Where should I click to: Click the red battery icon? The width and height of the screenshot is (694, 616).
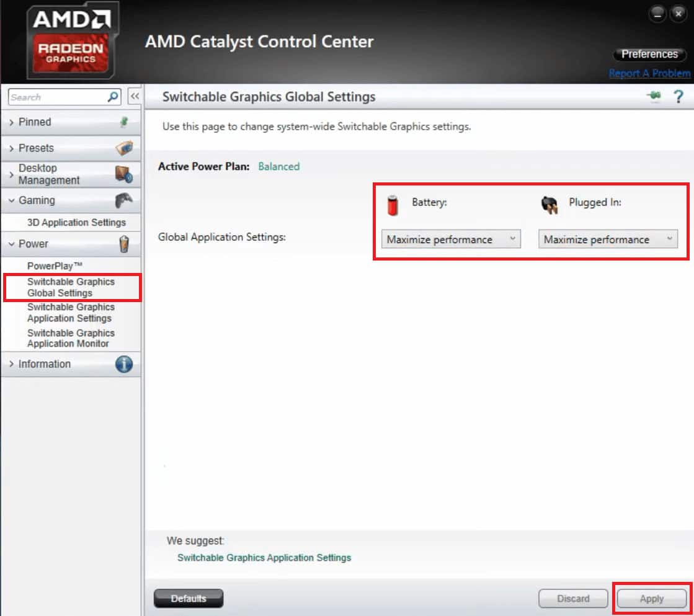click(x=392, y=205)
